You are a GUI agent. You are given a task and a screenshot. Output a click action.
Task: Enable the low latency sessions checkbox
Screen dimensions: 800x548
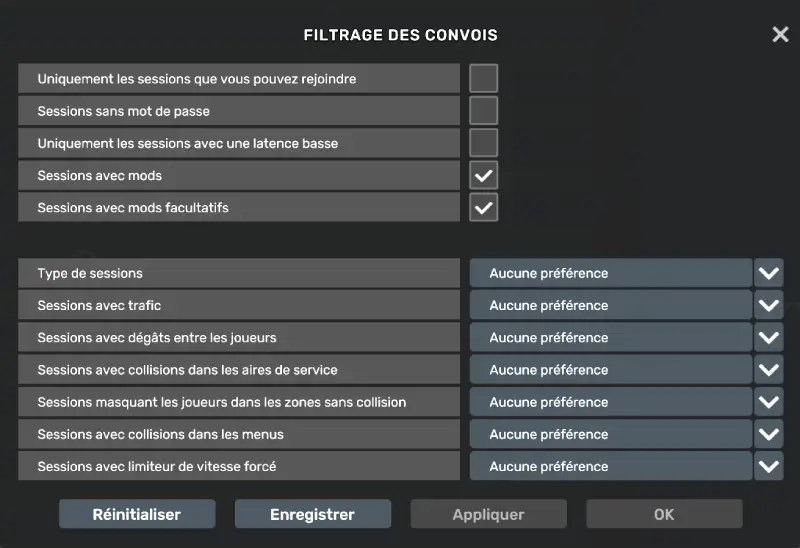pyautogui.click(x=484, y=143)
